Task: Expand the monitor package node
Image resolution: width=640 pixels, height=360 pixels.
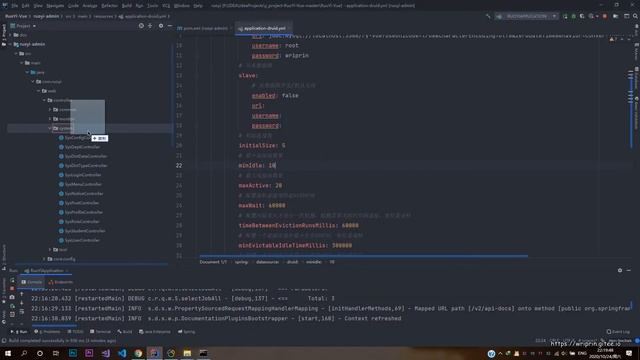Action: (x=50, y=119)
